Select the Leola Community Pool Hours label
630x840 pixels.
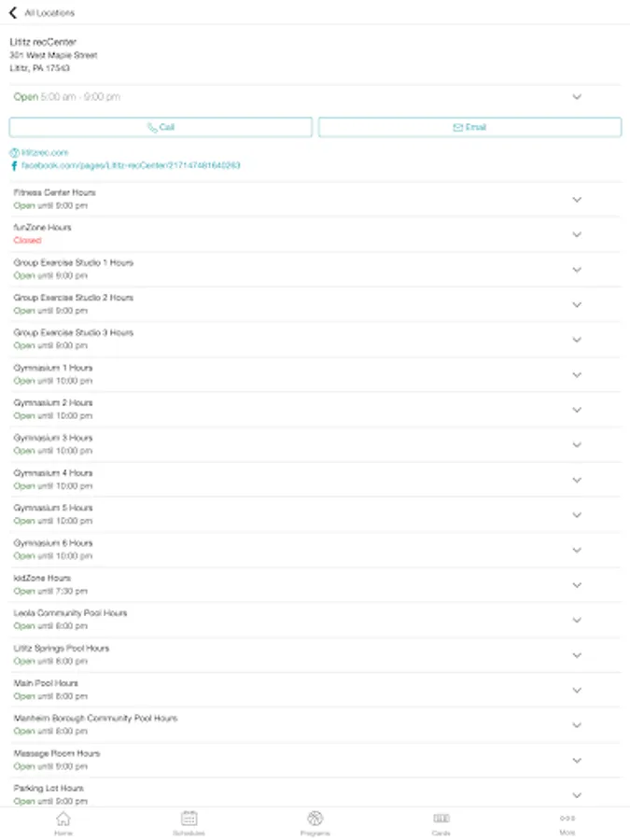[70, 613]
